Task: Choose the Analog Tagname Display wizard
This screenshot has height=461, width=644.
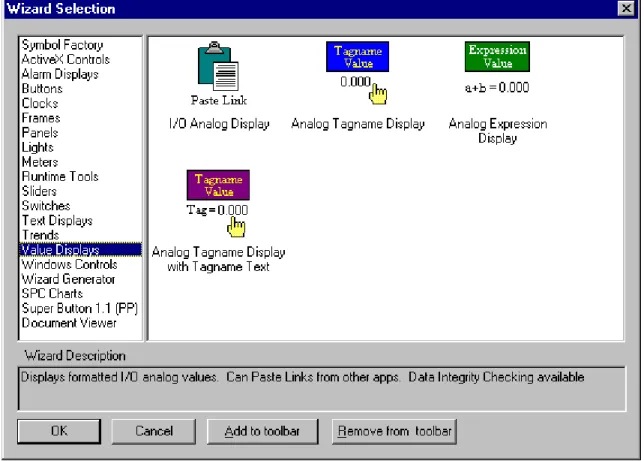Action: click(357, 73)
